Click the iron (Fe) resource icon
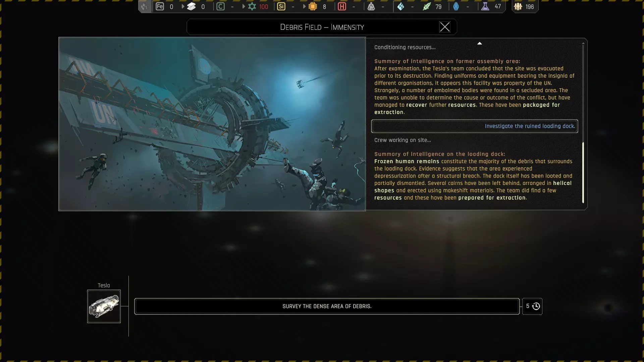 click(x=160, y=6)
